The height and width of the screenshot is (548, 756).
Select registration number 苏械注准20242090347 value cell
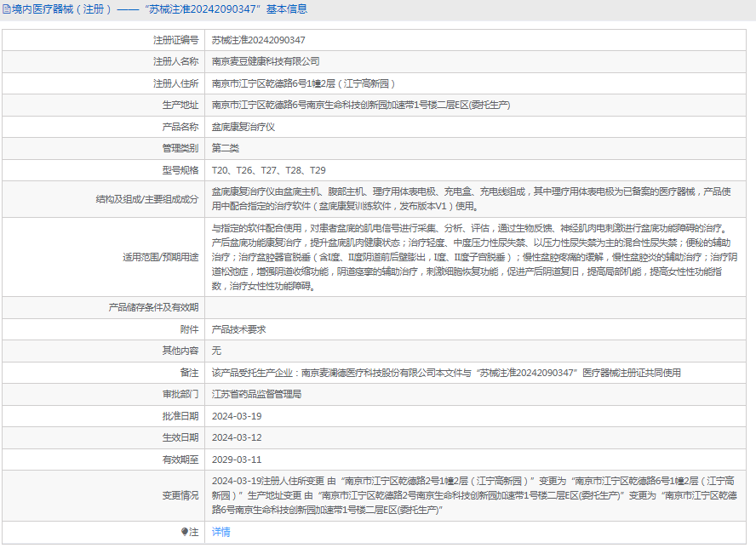click(x=259, y=40)
